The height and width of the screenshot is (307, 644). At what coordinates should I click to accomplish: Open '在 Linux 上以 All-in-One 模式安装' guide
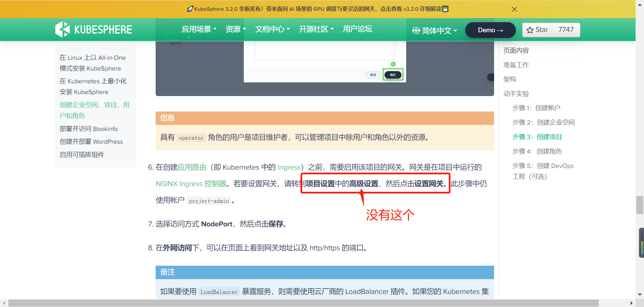pyautogui.click(x=93, y=63)
